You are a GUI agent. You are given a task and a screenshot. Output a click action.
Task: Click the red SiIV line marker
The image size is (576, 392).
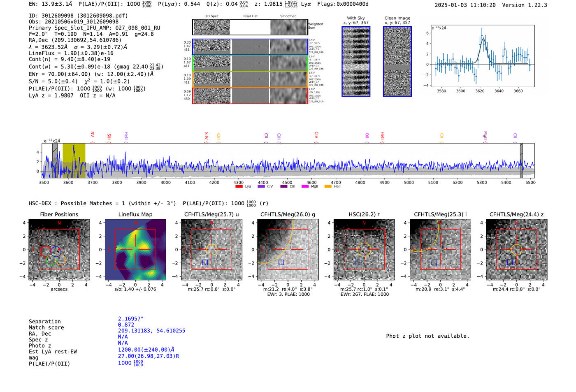[x=206, y=136]
